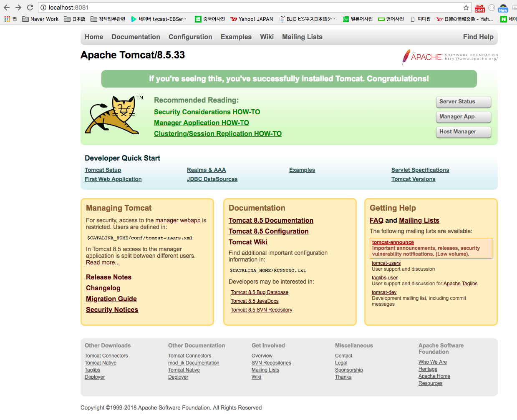The image size is (517, 420).
Task: Open Tomcat 8.5 Configuration link
Action: coord(269,231)
